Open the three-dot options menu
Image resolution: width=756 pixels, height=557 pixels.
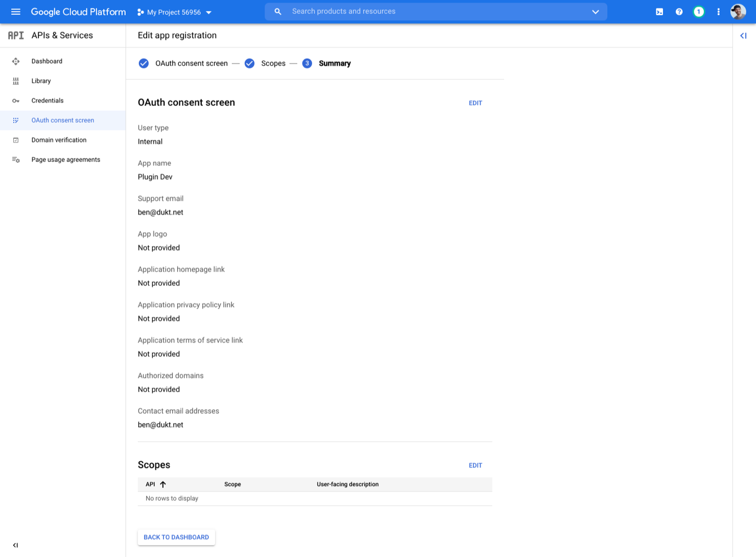(x=719, y=11)
